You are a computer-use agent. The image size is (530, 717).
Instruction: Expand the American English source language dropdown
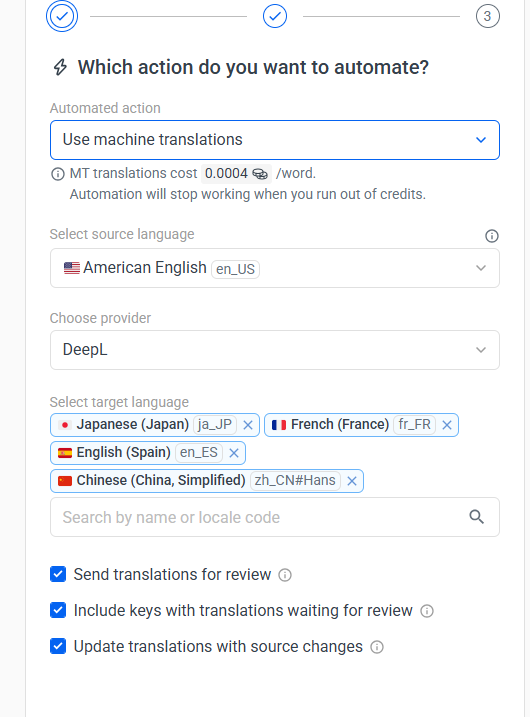275,268
